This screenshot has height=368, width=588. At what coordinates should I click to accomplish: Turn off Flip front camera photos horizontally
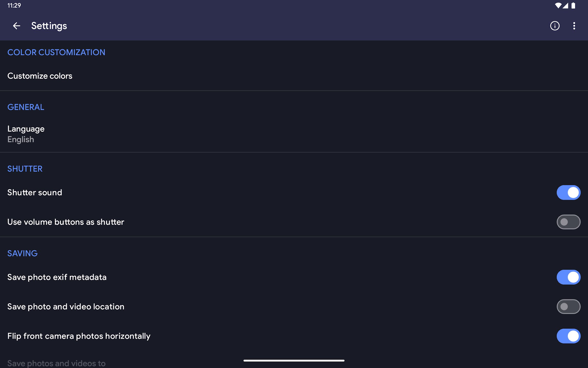(568, 336)
